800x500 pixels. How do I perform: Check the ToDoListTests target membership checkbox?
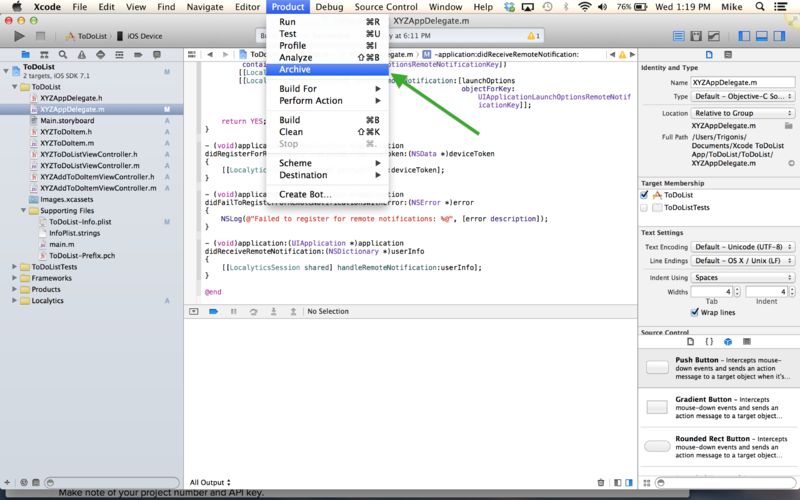click(x=644, y=208)
